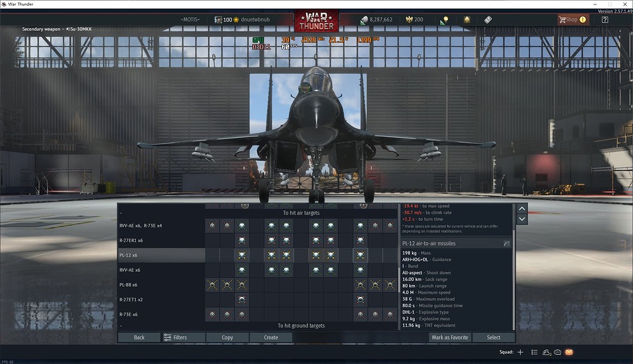Click the gold diamond warbonds icon

pos(467,20)
